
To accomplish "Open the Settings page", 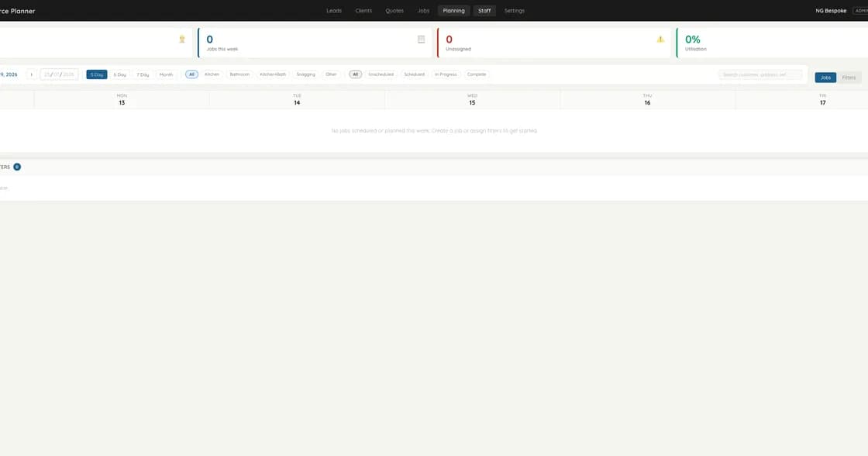I will tap(515, 11).
